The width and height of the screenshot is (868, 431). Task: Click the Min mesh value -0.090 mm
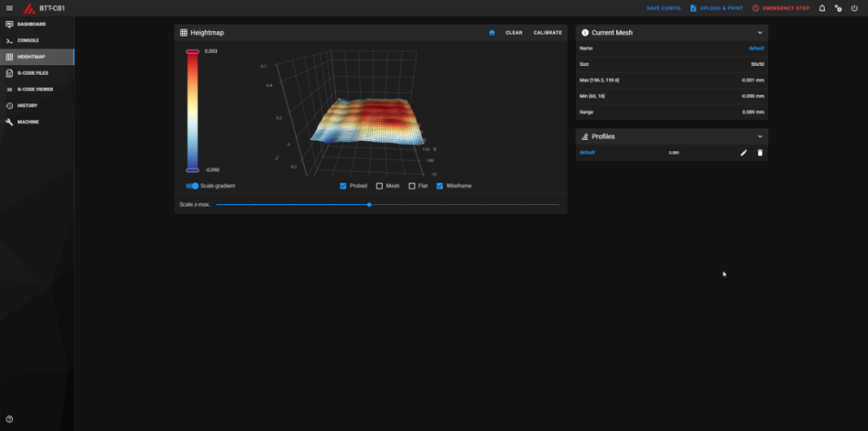pos(753,96)
